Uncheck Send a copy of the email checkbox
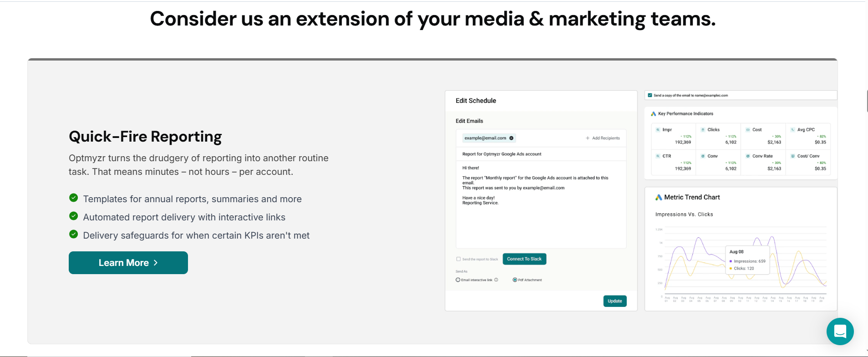Screen dimensions: 868x357 tap(650, 95)
